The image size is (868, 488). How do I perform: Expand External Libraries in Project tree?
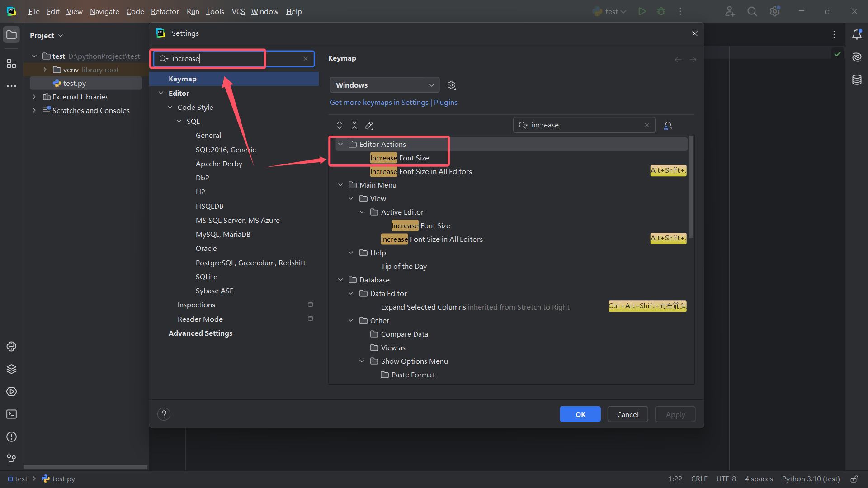[x=34, y=97]
